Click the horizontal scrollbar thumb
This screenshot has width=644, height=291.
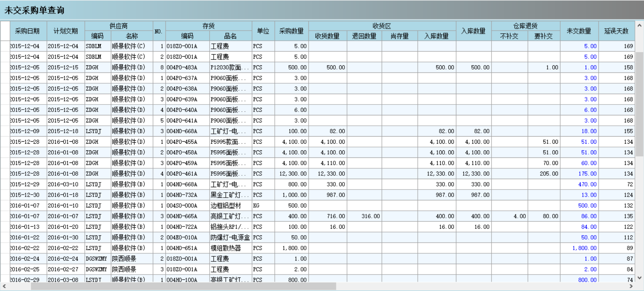[x=184, y=286]
